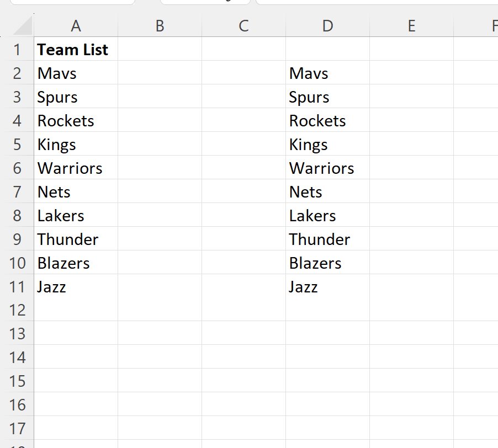Select Nets in column A
This screenshot has width=498, height=448.
click(x=54, y=192)
